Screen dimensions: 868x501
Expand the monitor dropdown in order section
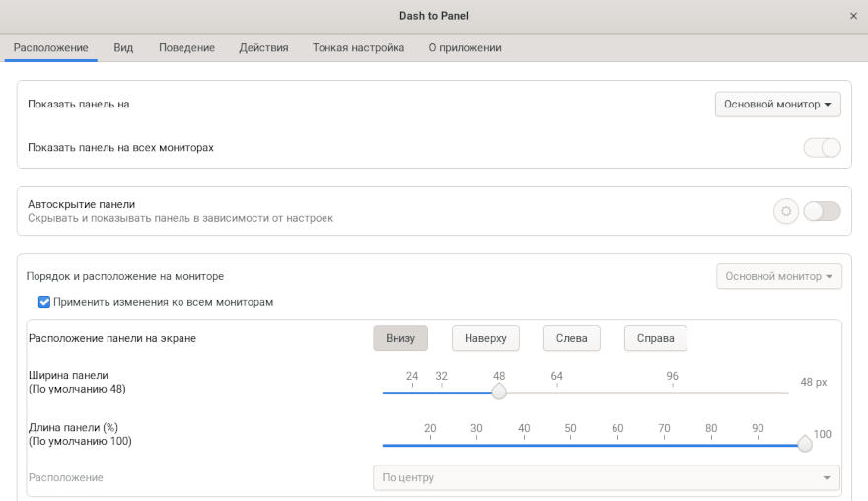778,277
